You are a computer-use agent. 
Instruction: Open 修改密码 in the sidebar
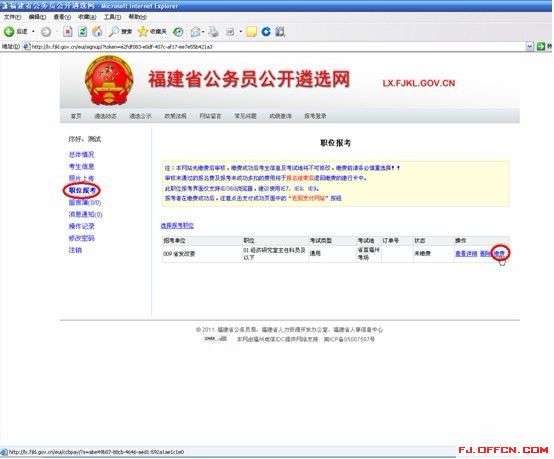tap(82, 238)
